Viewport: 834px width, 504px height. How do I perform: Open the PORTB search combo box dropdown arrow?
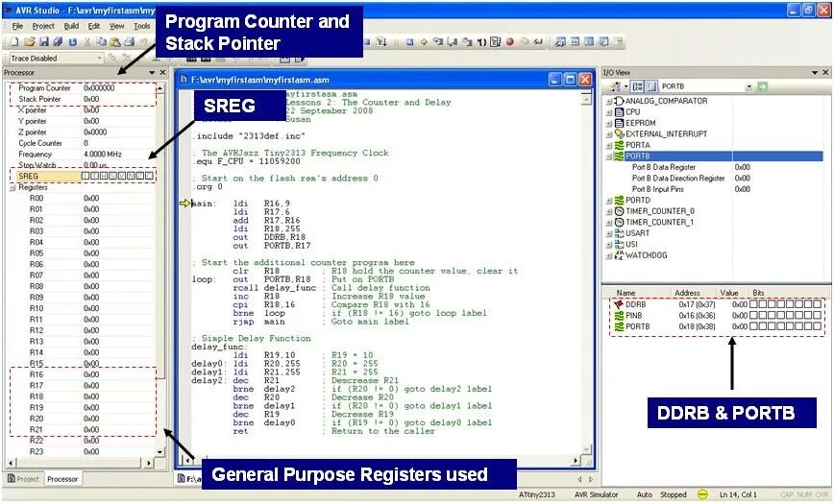click(749, 86)
